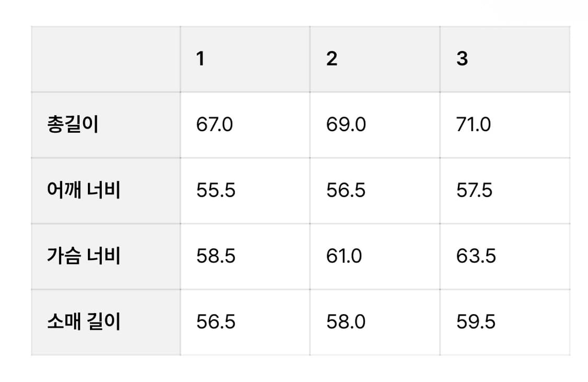Click the empty top-left header cell
This screenshot has width=588, height=382.
[106, 59]
